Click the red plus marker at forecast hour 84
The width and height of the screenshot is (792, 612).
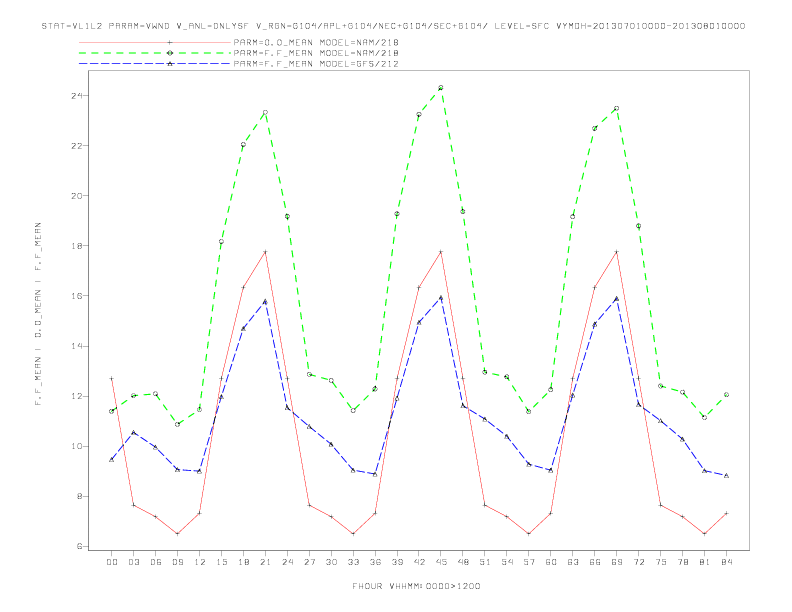point(726,514)
